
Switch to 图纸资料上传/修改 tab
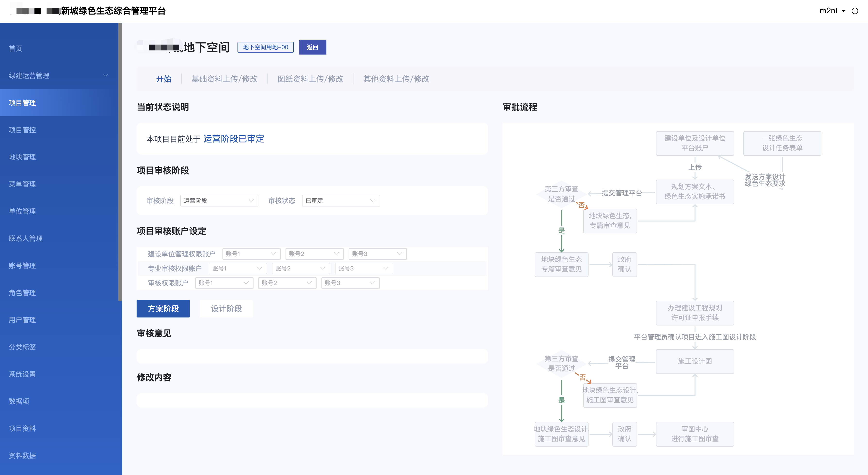click(x=310, y=79)
